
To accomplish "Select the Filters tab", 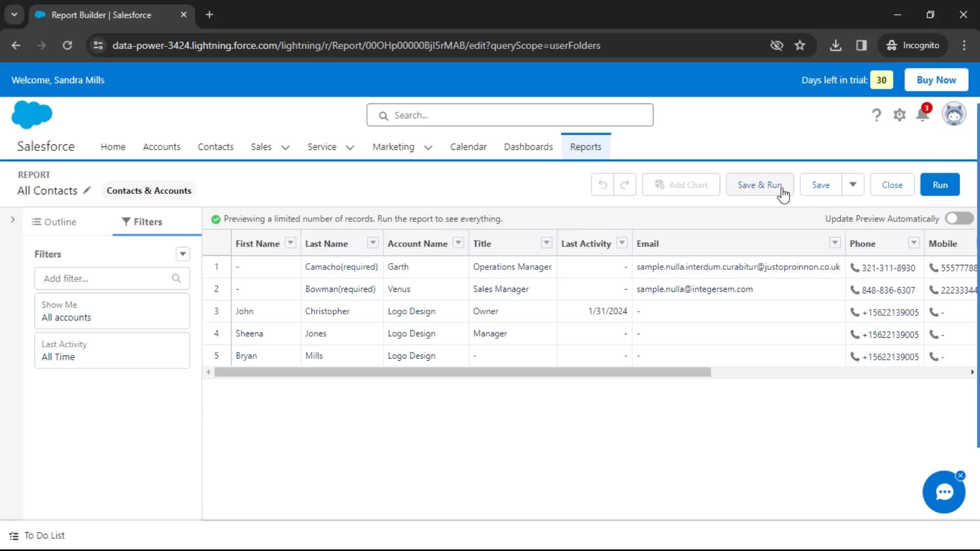I will point(142,222).
